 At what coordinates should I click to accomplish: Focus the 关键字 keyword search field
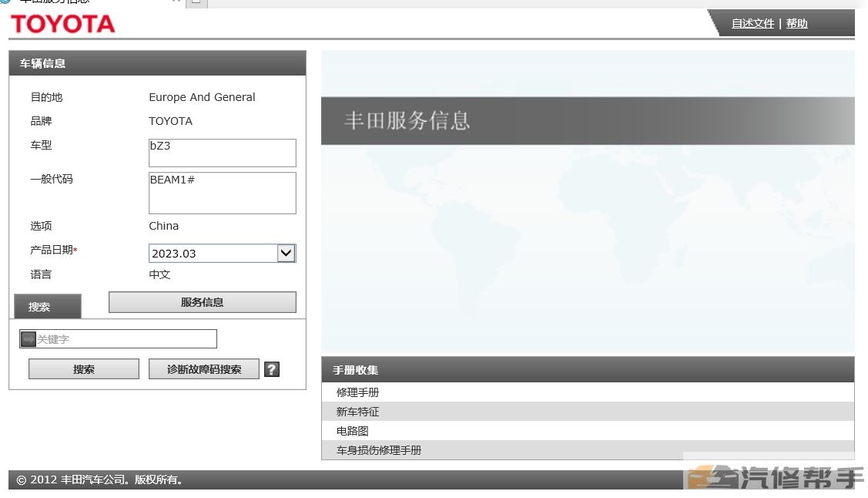click(118, 339)
